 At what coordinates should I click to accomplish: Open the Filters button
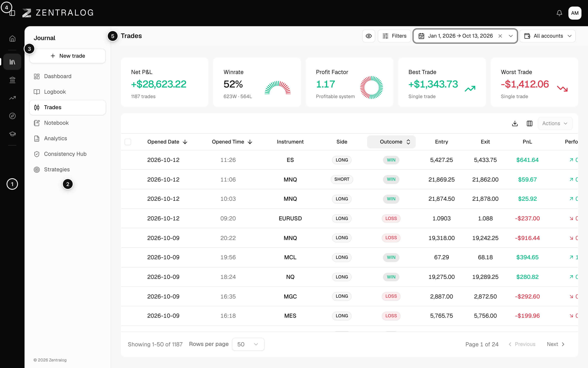pyautogui.click(x=394, y=36)
